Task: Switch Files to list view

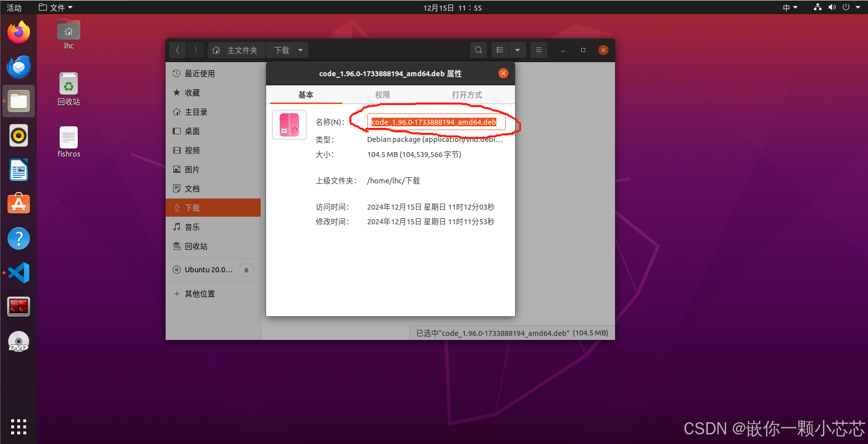Action: [500, 50]
